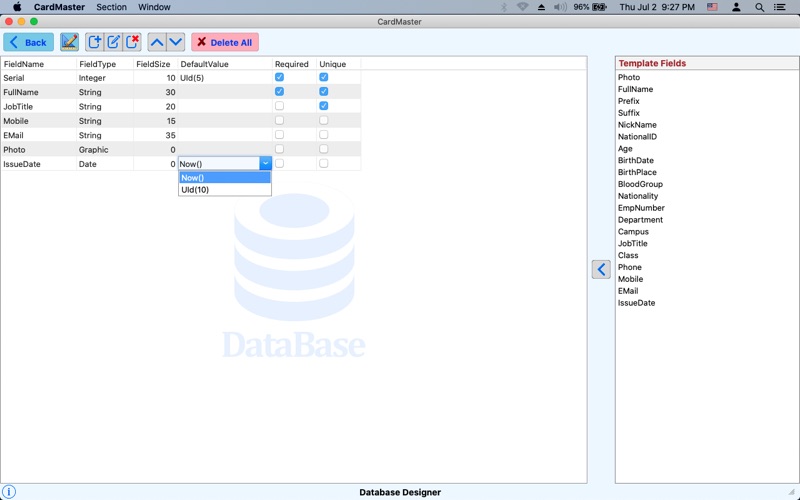Click the Back button
Screen dimensions: 800x500
point(29,42)
